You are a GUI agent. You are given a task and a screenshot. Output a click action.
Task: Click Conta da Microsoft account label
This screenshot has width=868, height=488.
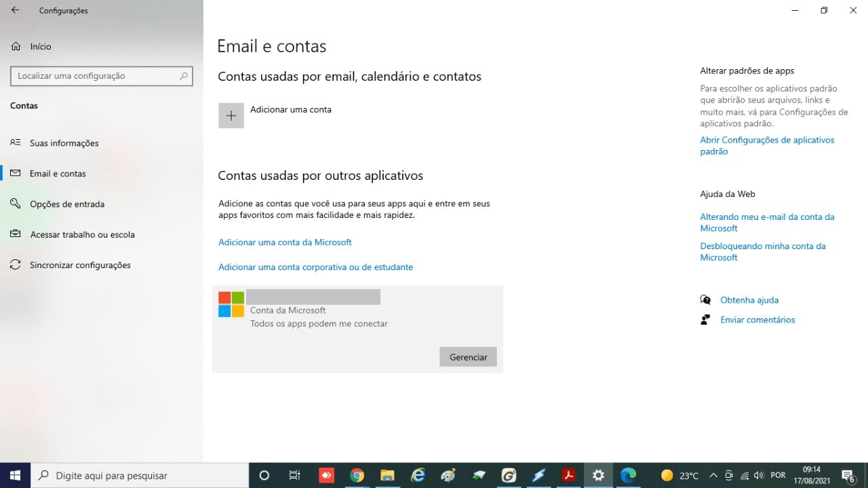point(288,310)
